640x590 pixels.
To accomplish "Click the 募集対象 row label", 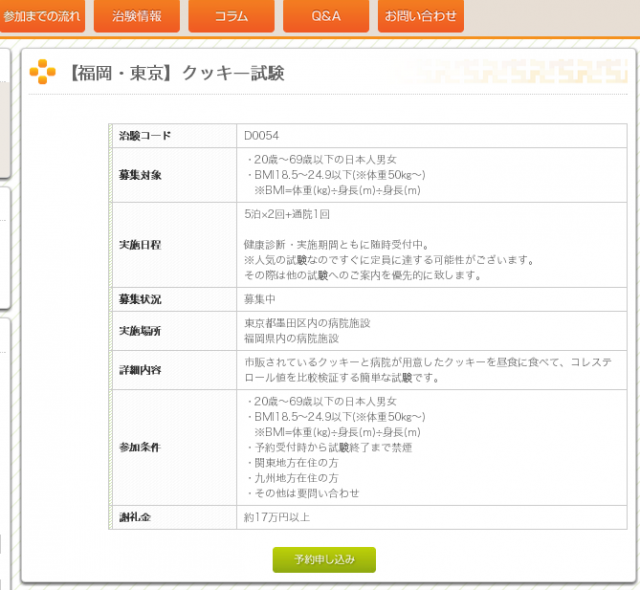I will [x=140, y=175].
